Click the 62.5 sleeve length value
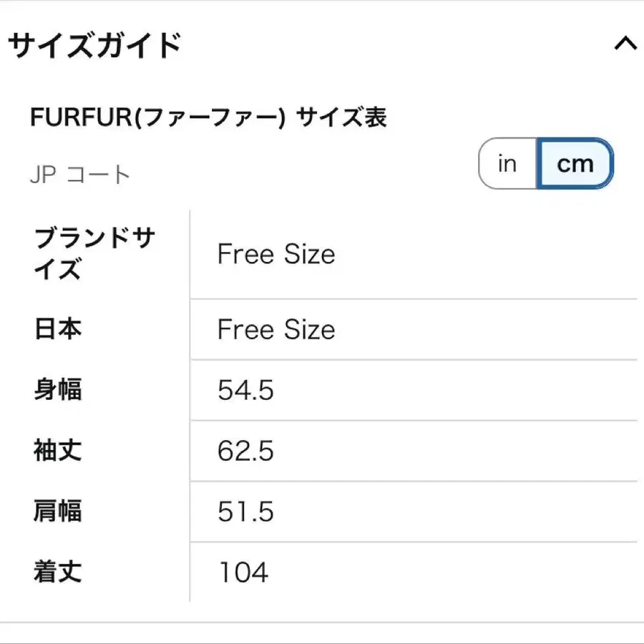644x644 pixels. tap(245, 452)
